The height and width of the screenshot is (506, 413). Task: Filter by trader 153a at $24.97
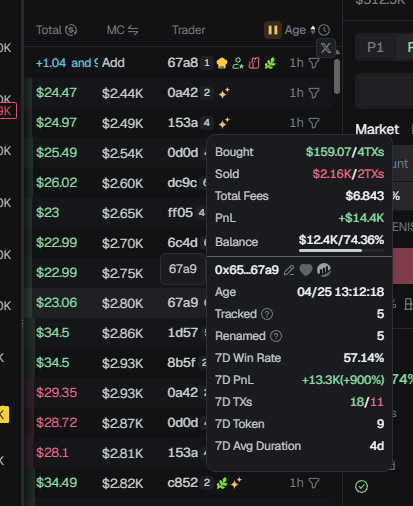(x=314, y=123)
